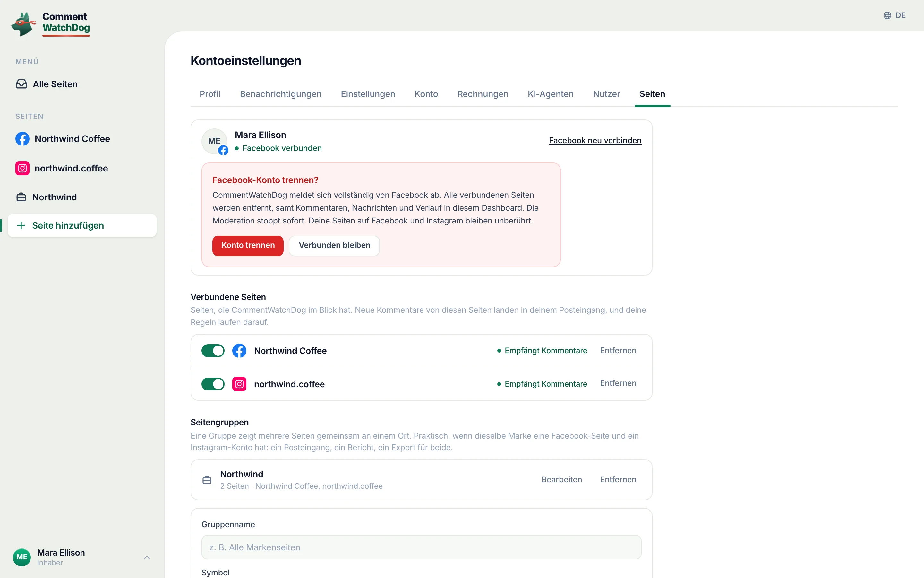Screen dimensions: 924x578
Task: Open the DE language selector
Action: tap(894, 15)
